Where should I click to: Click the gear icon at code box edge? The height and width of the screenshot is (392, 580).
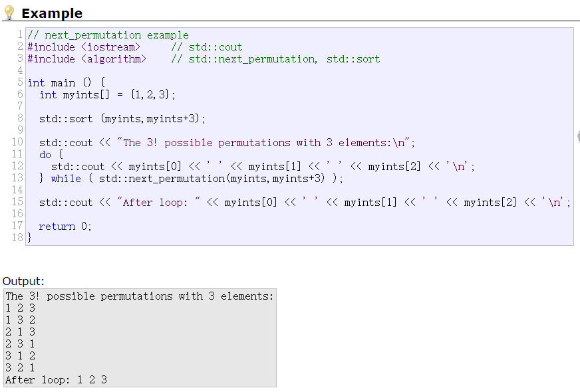(577, 136)
